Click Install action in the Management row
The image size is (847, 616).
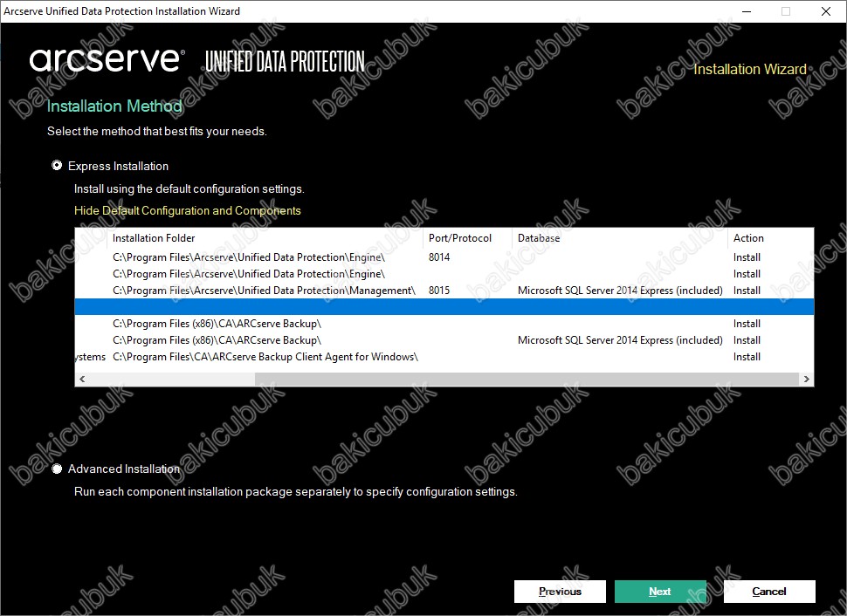coord(747,291)
